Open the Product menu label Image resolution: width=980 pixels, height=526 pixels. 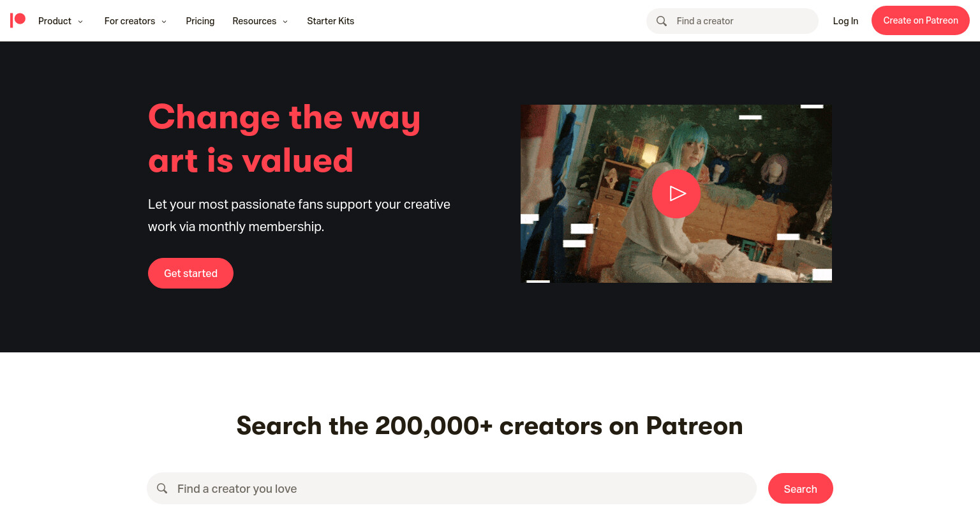pos(55,21)
